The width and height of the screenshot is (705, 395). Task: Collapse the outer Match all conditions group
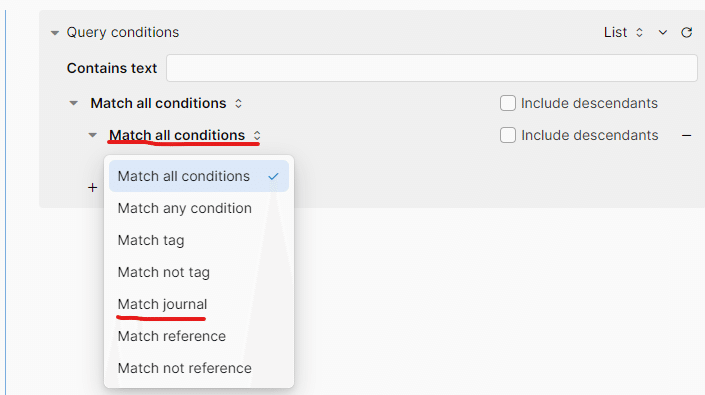[x=74, y=103]
